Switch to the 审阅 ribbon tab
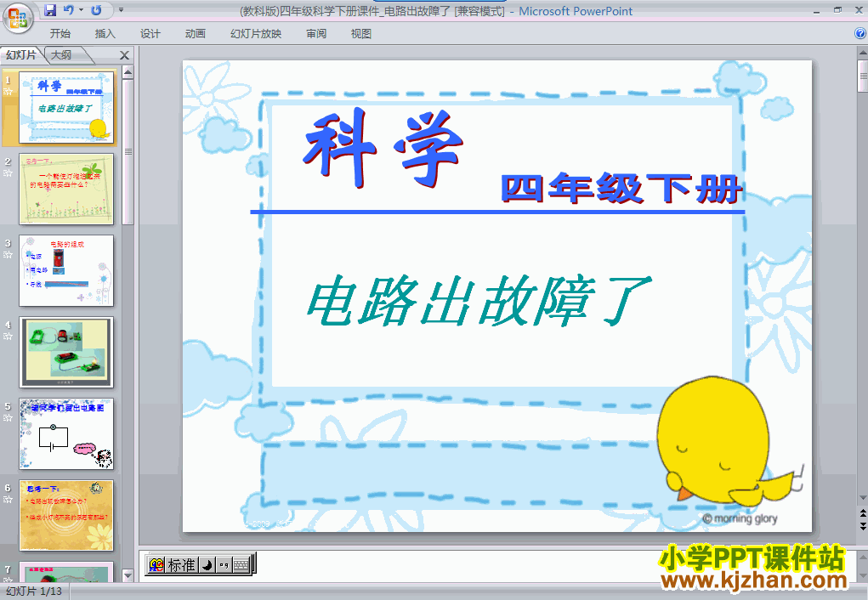Image resolution: width=868 pixels, height=600 pixels. (316, 34)
